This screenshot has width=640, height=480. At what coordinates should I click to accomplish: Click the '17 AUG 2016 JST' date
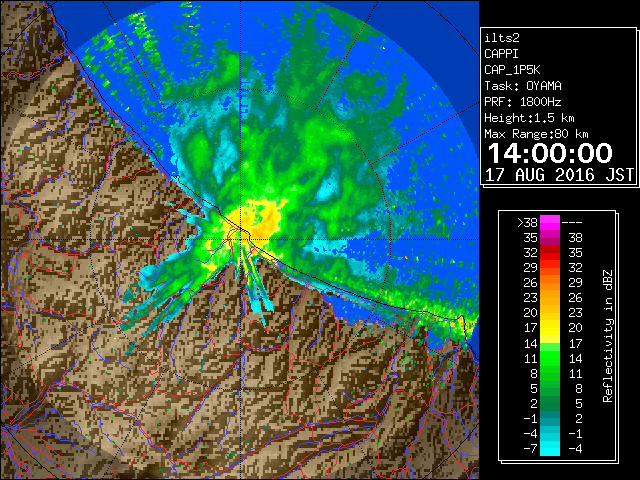tap(559, 175)
